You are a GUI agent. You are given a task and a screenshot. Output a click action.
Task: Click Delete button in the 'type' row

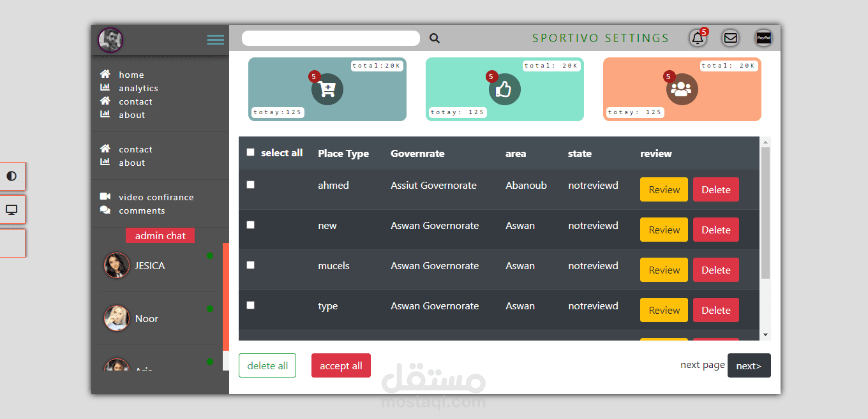(716, 310)
